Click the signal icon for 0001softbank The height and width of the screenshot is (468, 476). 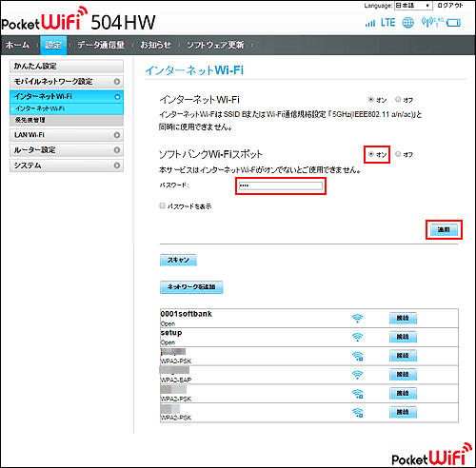(x=357, y=319)
